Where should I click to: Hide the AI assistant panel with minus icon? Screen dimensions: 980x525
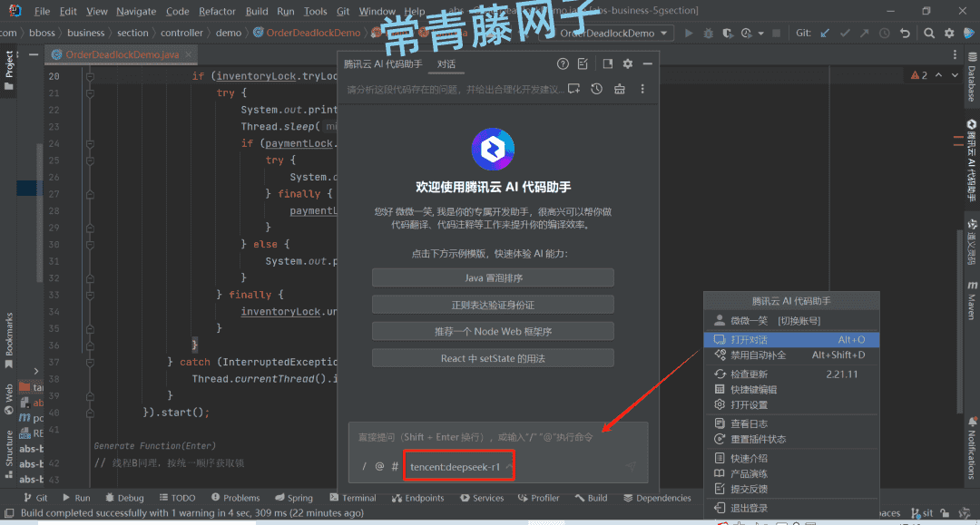coord(648,63)
